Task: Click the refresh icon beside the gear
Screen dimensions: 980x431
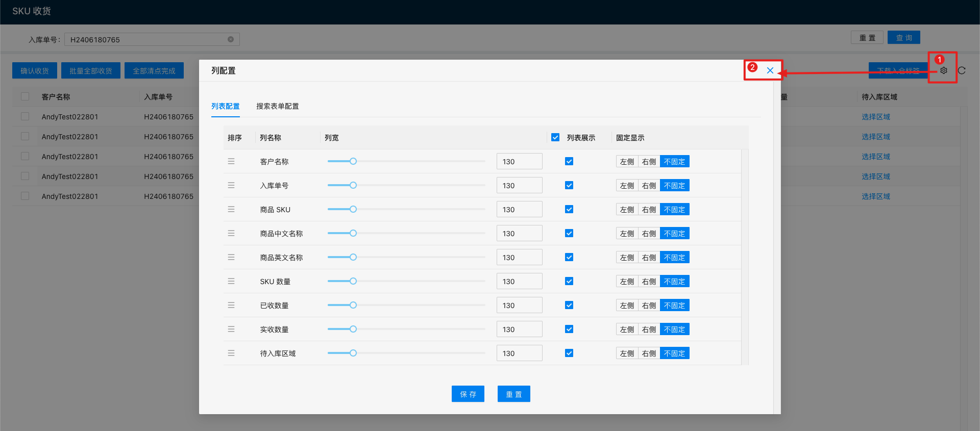Action: click(x=962, y=70)
